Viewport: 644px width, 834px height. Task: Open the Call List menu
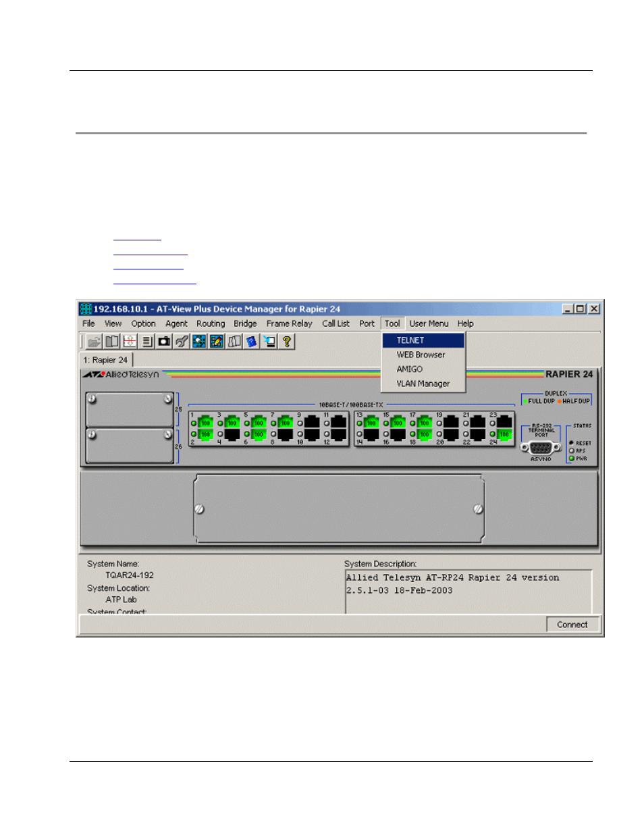click(336, 323)
